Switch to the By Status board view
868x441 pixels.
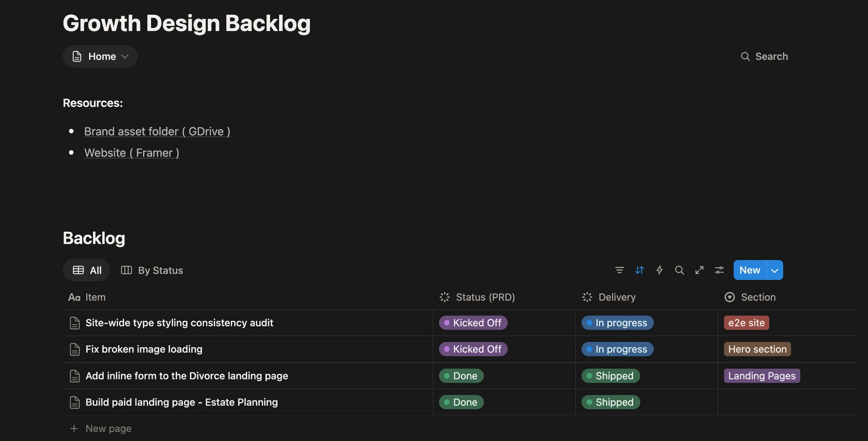[x=152, y=270]
